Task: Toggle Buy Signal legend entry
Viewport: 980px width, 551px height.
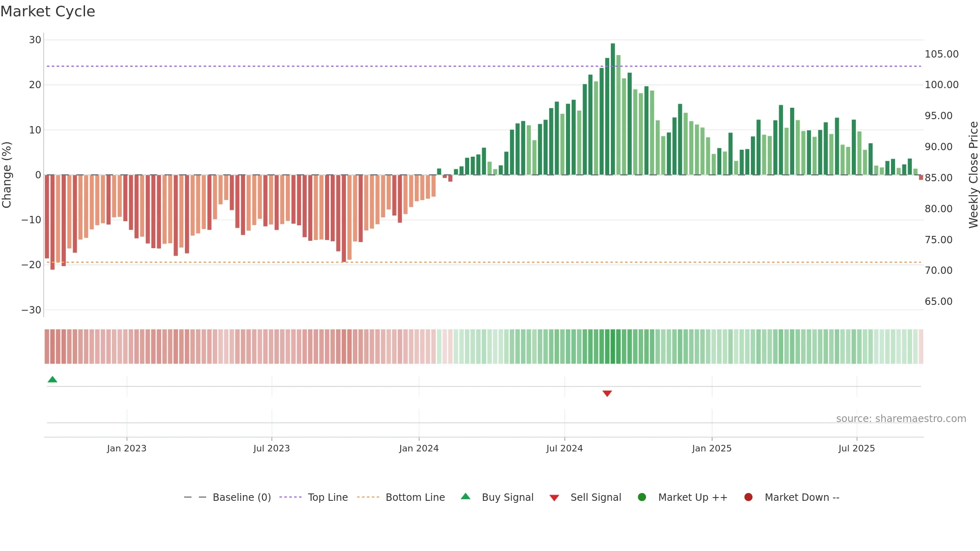Action: pyautogui.click(x=497, y=497)
